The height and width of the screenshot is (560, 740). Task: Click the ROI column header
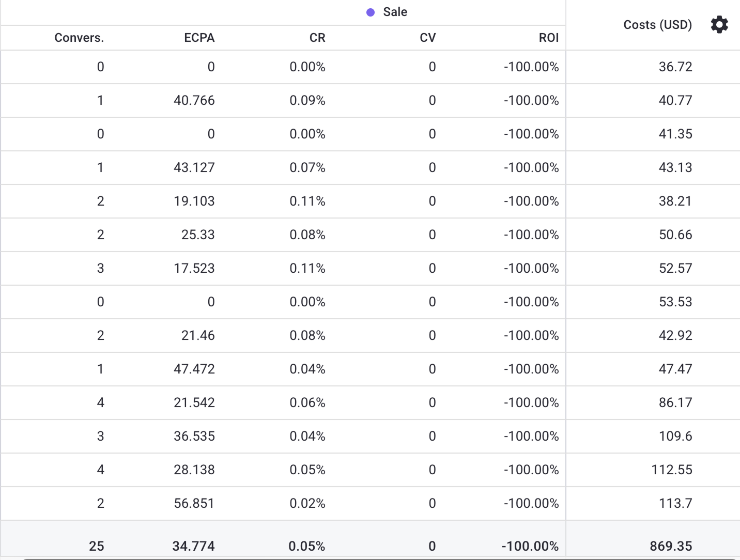[x=548, y=38]
